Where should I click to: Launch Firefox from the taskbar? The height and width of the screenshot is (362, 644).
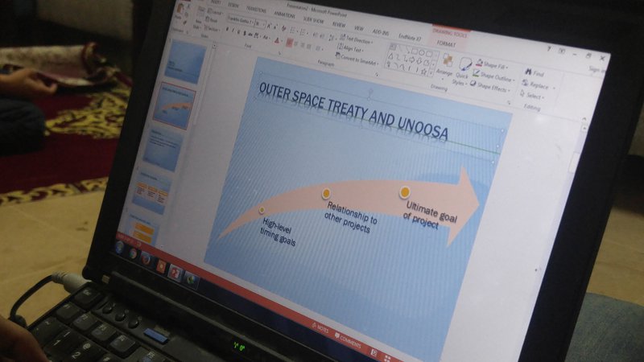[146, 259]
